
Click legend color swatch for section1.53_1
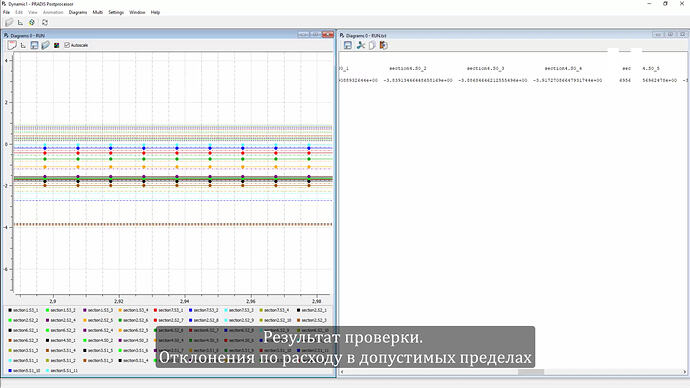coord(10,310)
